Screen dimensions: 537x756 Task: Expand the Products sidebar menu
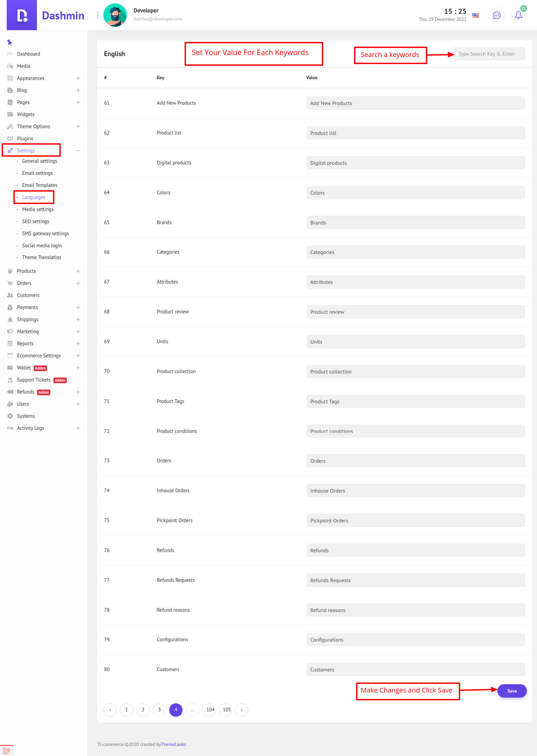pyautogui.click(x=78, y=271)
